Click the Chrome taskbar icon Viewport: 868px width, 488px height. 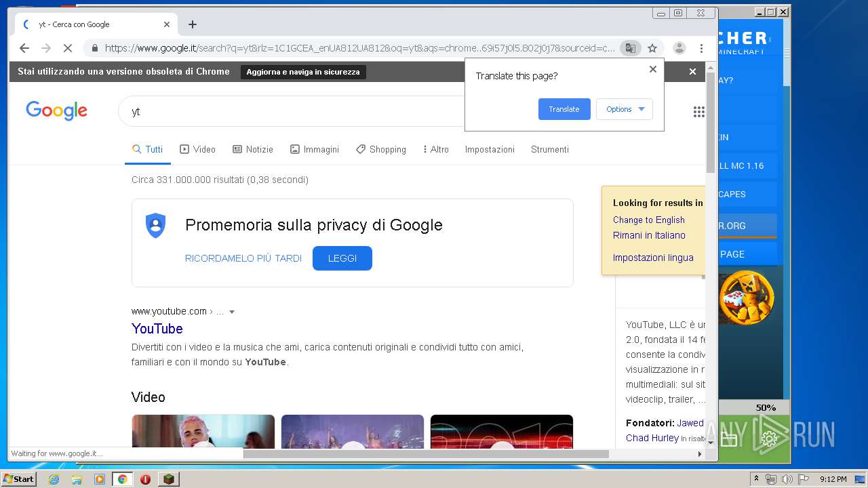coord(122,479)
